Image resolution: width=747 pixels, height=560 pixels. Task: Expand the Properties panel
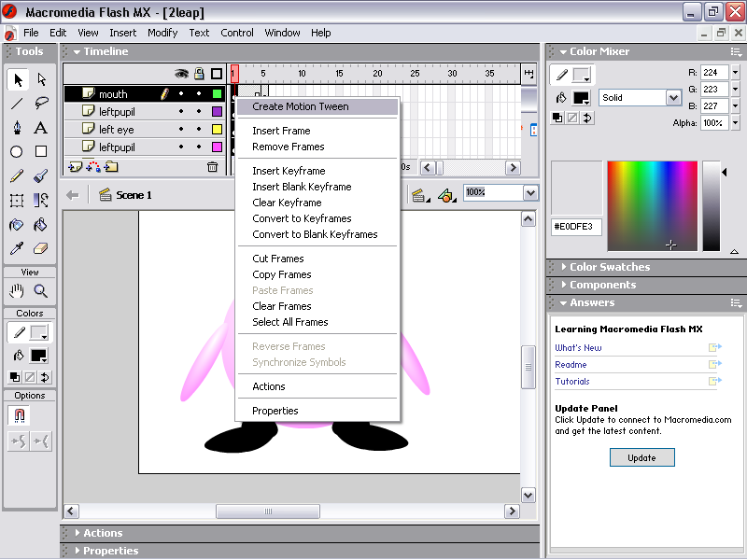(110, 551)
